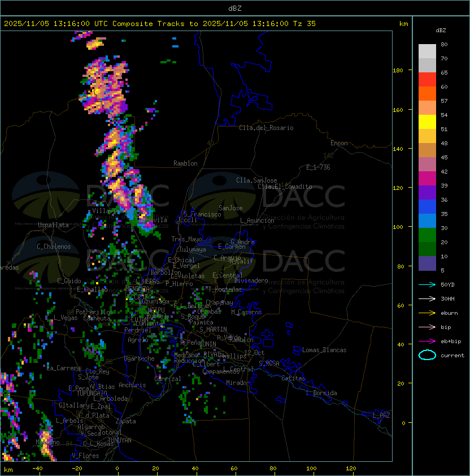Viewport: 470px width, 476px height.
Task: Click the '50YD' legend label
Action: click(447, 284)
